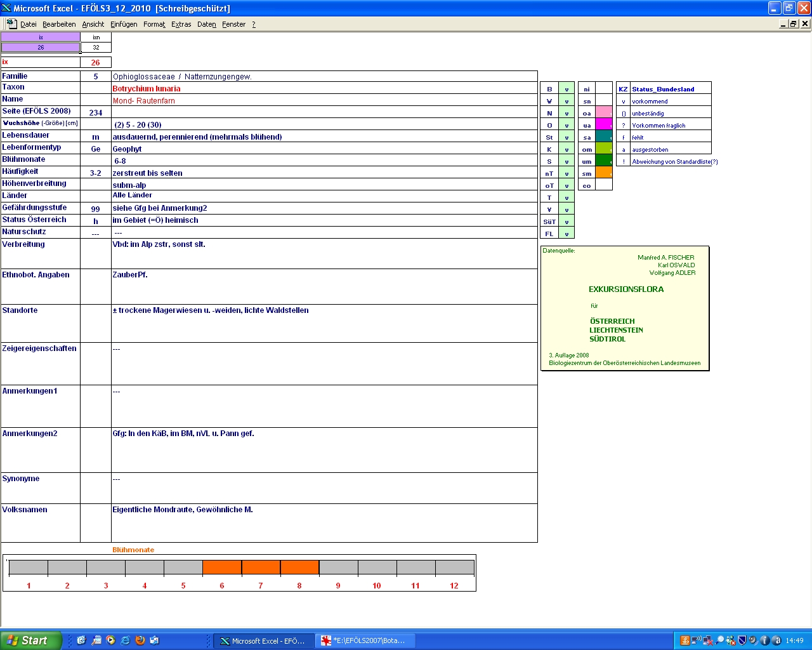Image resolution: width=812 pixels, height=650 pixels.
Task: Select the cell containing 32 under ixn
Action: [96, 47]
